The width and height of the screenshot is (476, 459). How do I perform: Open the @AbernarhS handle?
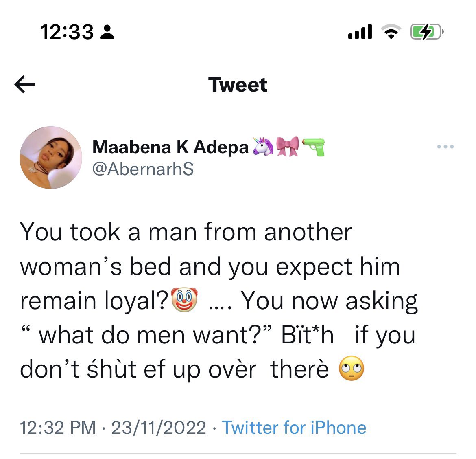coord(143,169)
